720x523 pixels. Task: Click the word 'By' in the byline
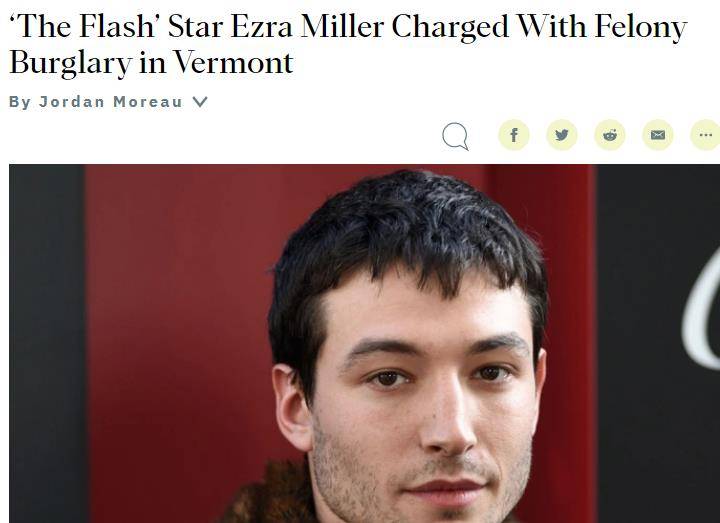pos(20,102)
